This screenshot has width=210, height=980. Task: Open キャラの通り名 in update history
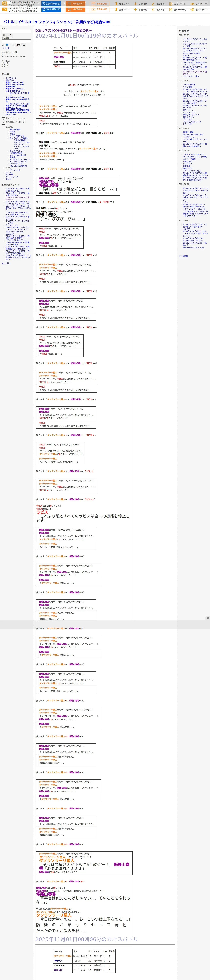(189, 84)
